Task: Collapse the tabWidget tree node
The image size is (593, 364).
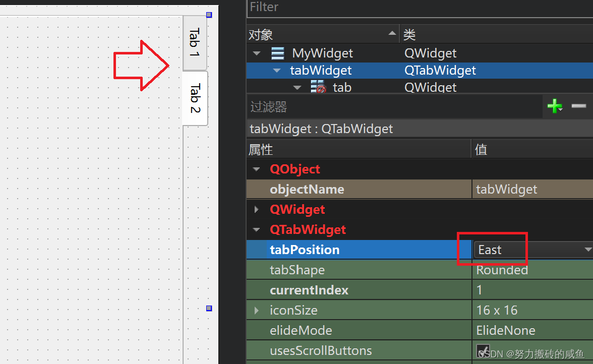Action: (276, 70)
